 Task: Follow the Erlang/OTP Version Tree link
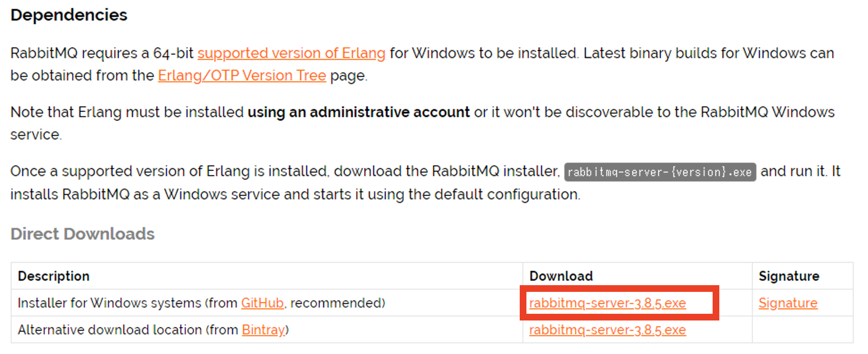[242, 76]
